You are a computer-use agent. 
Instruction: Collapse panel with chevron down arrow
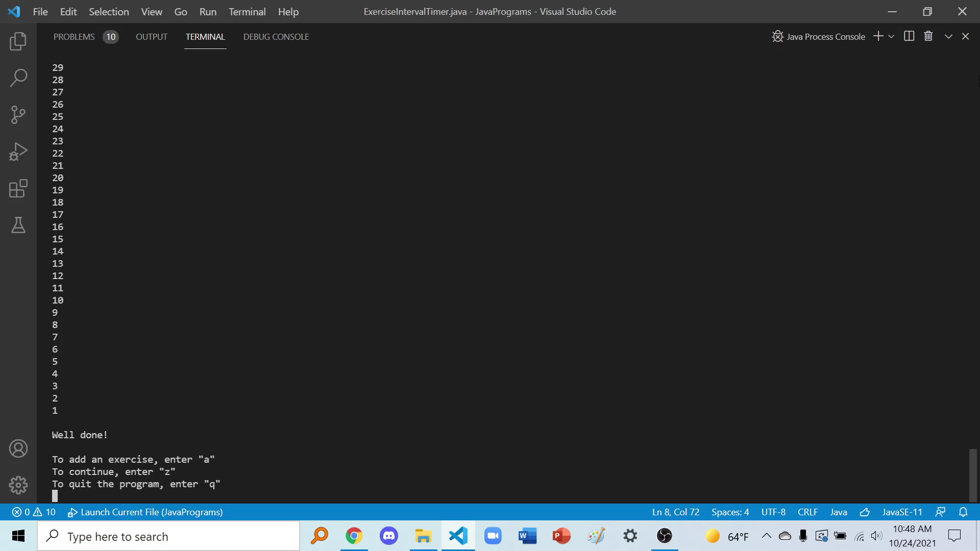[x=948, y=36]
